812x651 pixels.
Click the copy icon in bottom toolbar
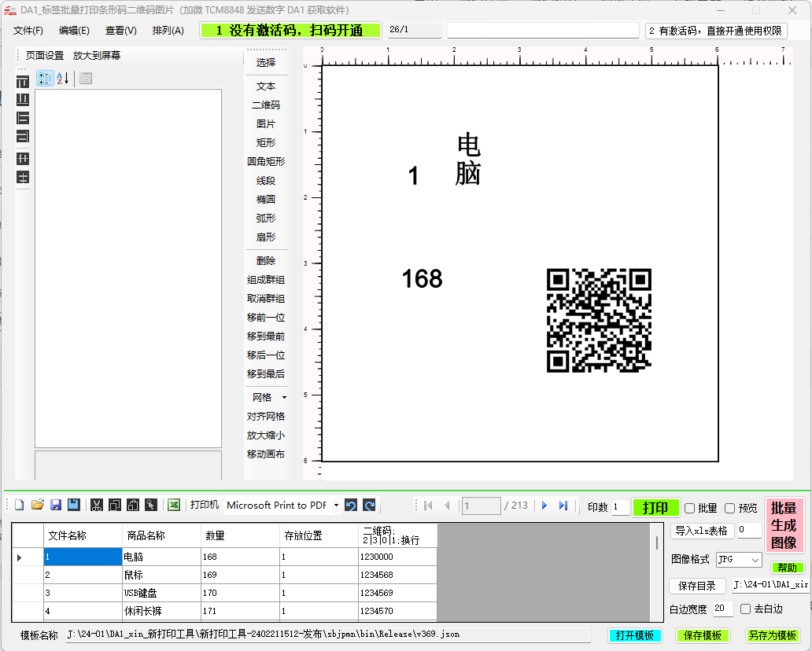click(115, 505)
